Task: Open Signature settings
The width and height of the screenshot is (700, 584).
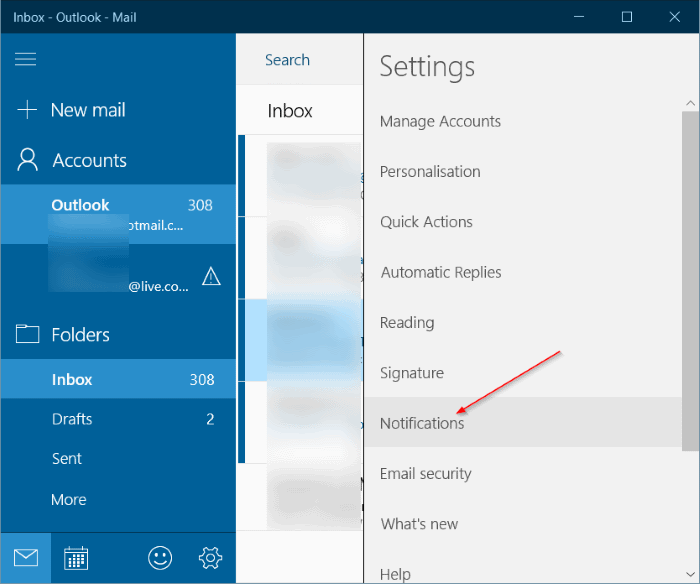Action: coord(412,373)
